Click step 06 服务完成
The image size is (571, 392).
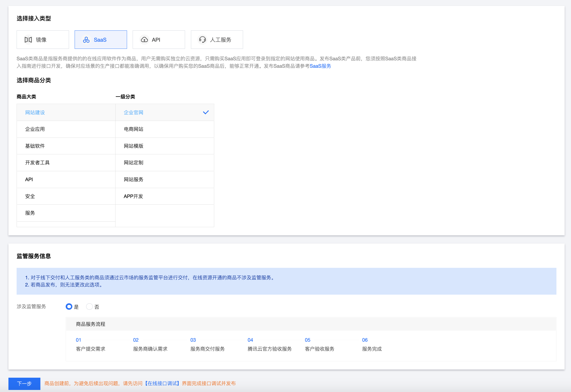[372, 344]
